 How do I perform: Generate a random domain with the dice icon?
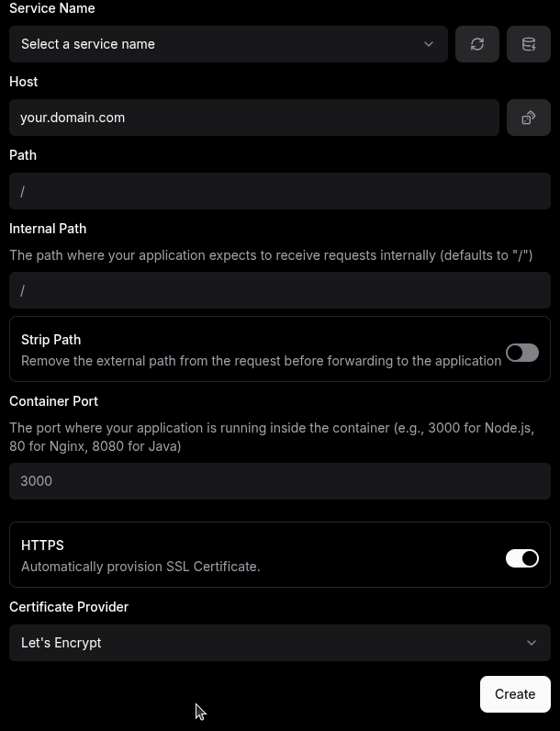[x=528, y=118]
